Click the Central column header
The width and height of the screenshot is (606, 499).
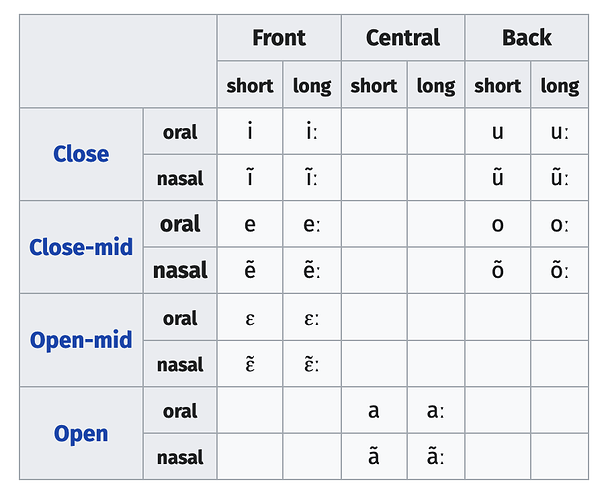(403, 37)
